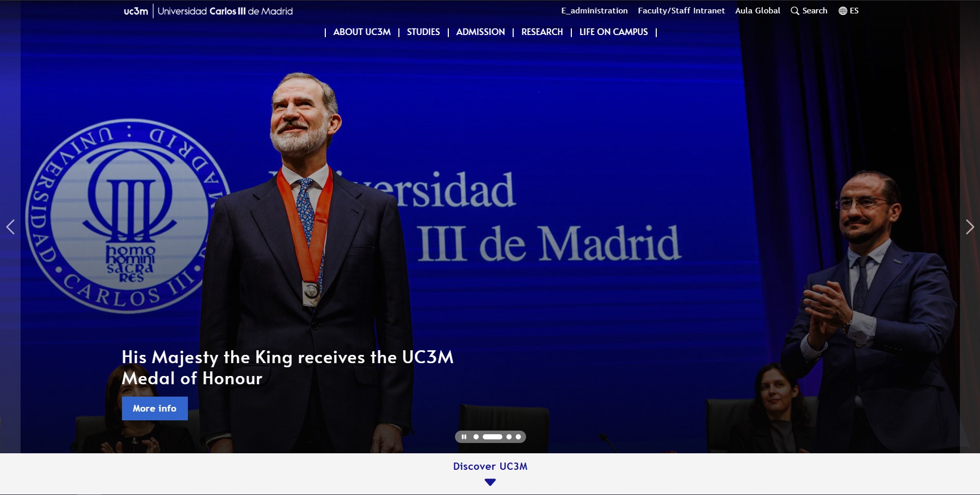
Task: Select the active second carousel slide indicator
Action: (493, 437)
